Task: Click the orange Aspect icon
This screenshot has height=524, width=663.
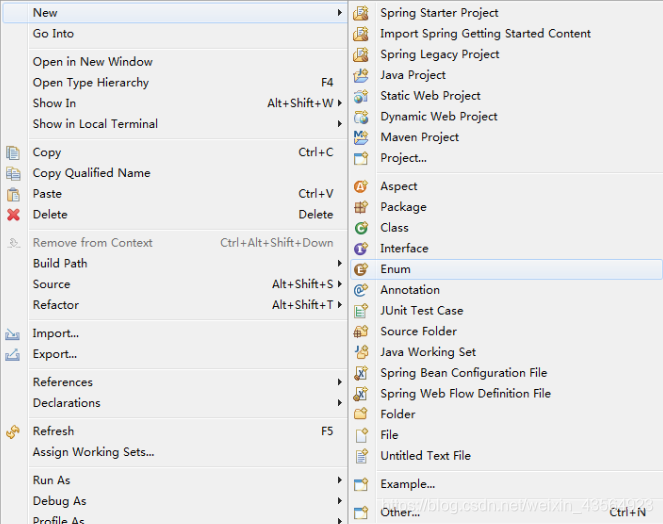Action: pyautogui.click(x=361, y=187)
